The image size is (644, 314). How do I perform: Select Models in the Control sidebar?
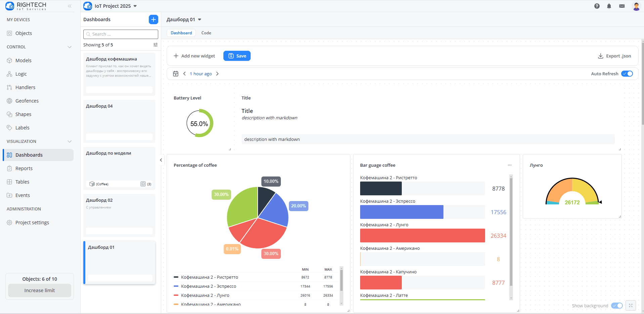[23, 60]
